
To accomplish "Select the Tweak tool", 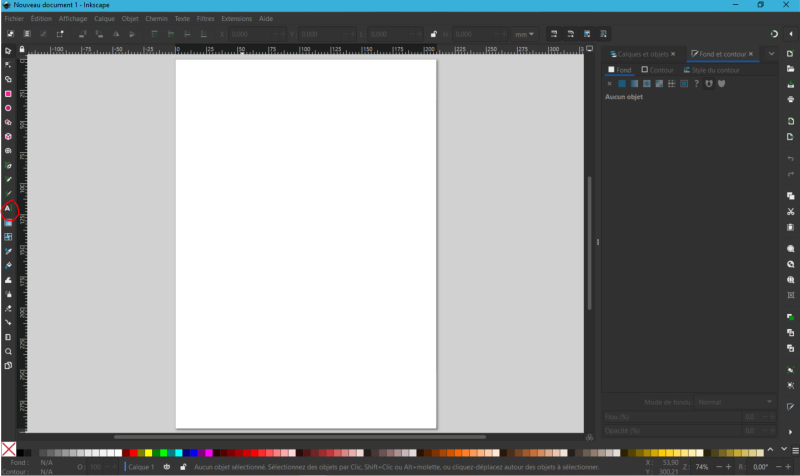I will [x=8, y=280].
